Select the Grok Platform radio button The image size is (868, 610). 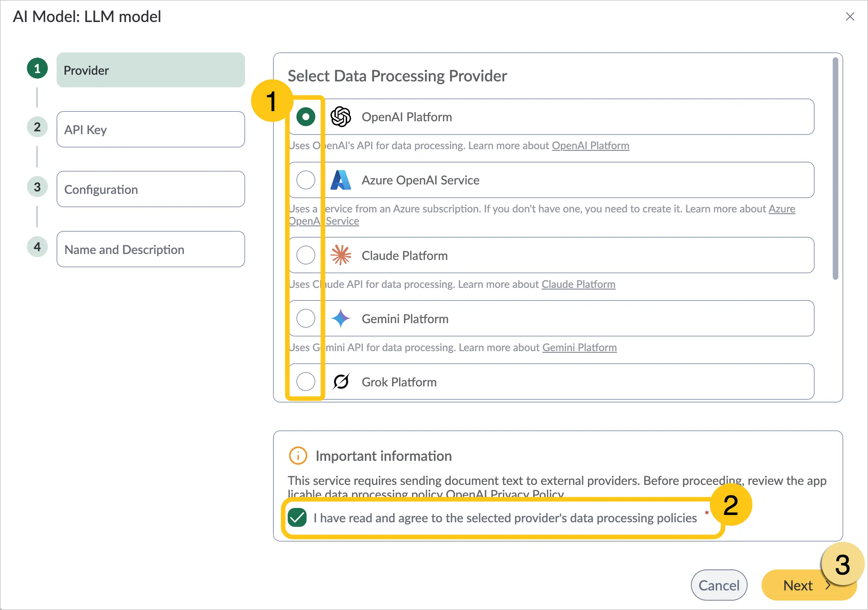coord(306,381)
